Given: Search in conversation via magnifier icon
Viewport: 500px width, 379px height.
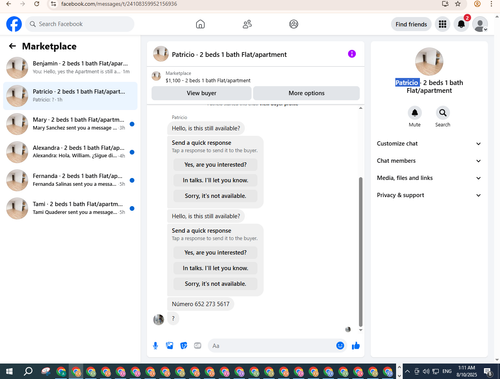Looking at the screenshot, I should 443,113.
